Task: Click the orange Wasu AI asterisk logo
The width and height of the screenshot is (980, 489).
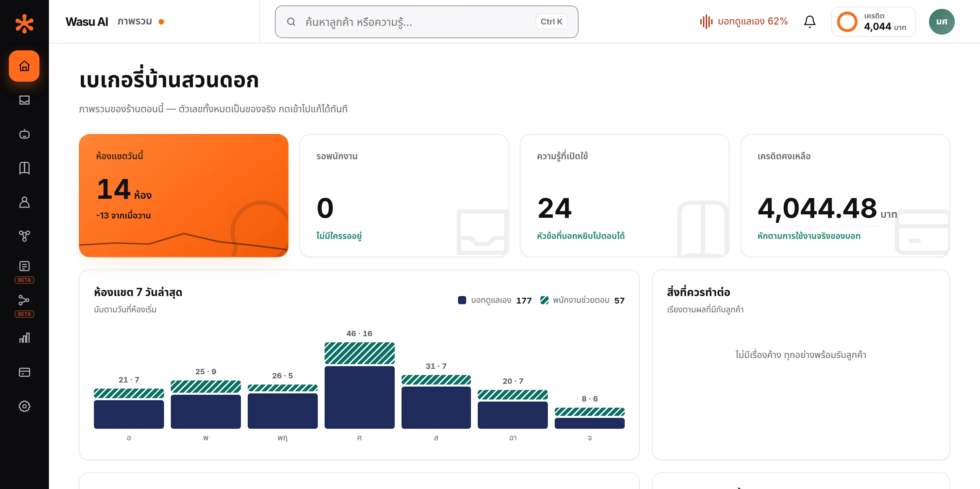Action: (24, 23)
